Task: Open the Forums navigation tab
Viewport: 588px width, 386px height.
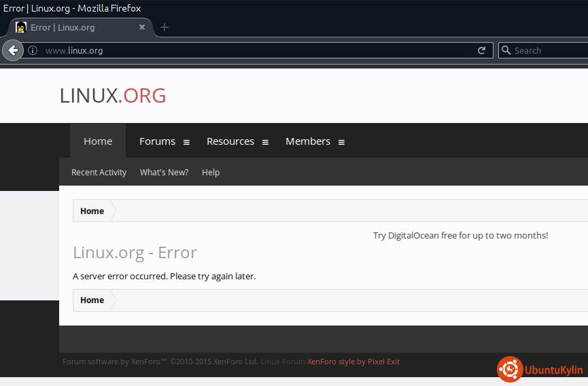Action: click(x=157, y=141)
